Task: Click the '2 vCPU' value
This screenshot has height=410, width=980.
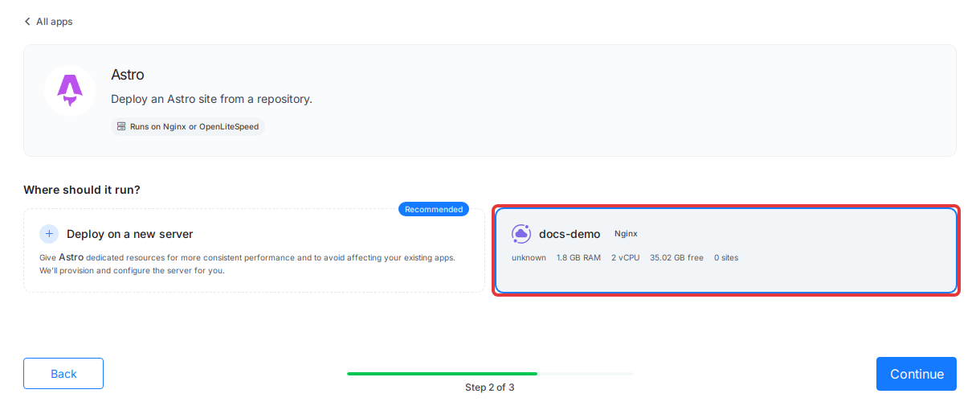Action: [626, 258]
